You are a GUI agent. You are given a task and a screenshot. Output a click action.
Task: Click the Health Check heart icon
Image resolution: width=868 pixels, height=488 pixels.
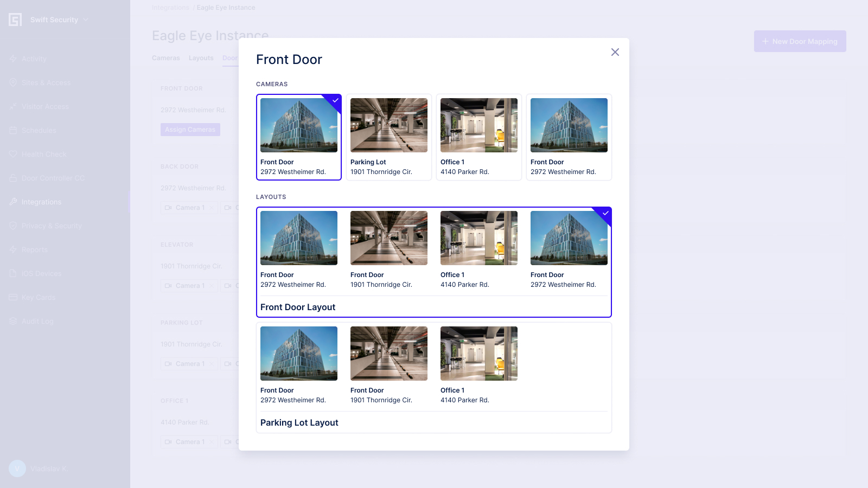point(14,154)
